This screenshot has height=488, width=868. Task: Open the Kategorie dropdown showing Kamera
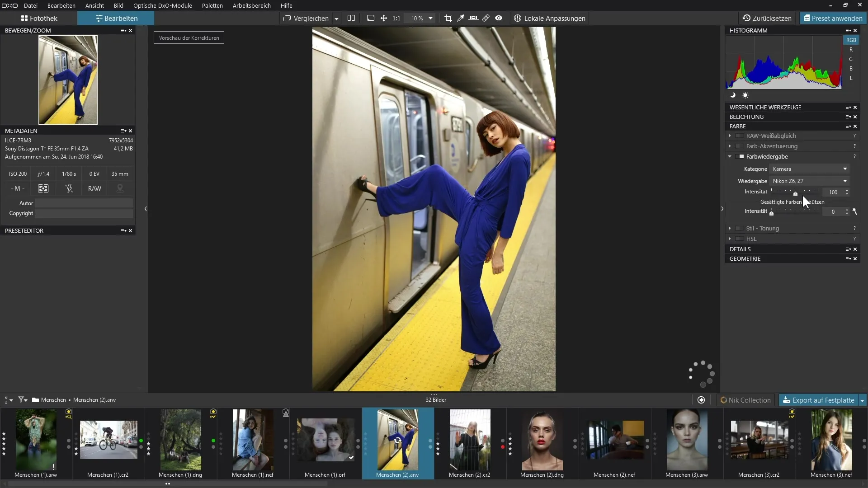(x=809, y=169)
